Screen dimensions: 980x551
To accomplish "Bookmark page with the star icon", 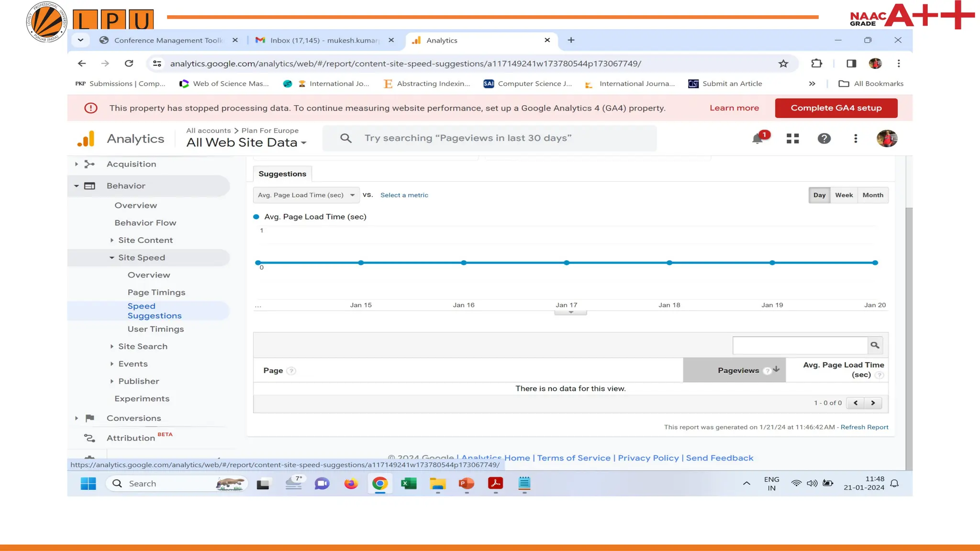I will [x=783, y=64].
